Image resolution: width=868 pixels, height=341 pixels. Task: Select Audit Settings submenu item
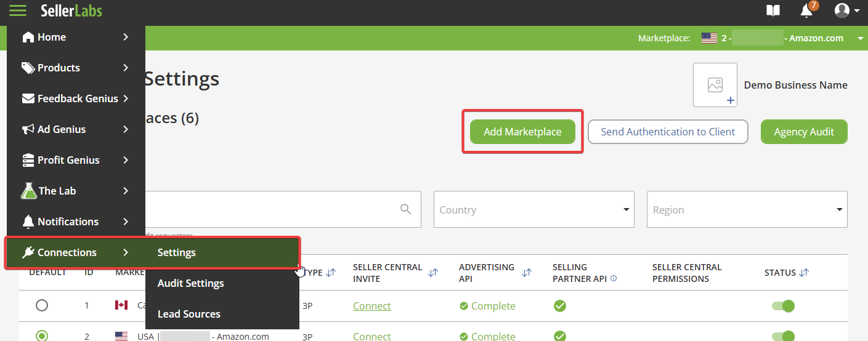tap(222, 283)
